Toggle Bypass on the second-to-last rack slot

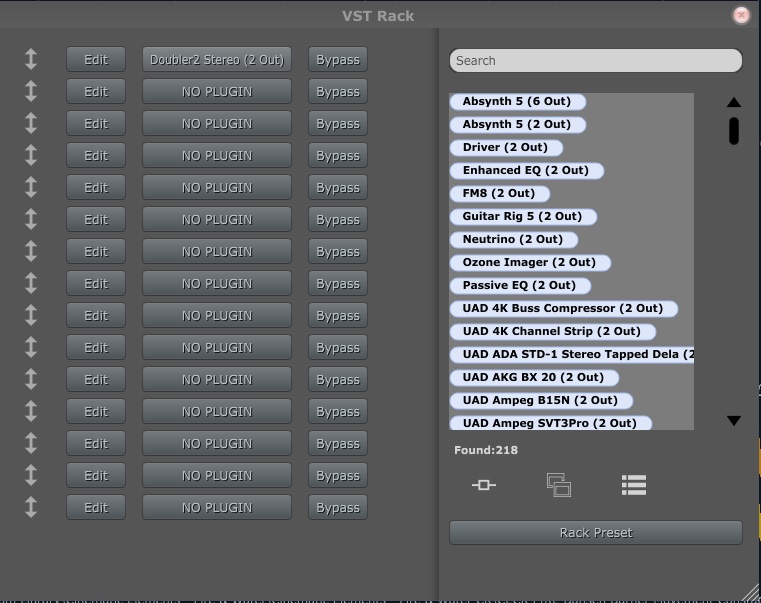338,475
